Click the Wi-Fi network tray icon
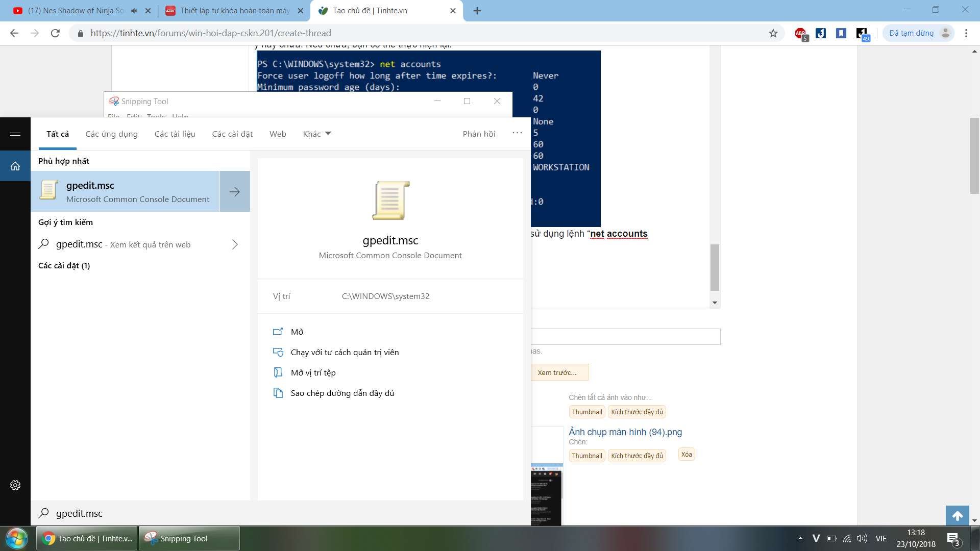The width and height of the screenshot is (980, 551). point(847,538)
